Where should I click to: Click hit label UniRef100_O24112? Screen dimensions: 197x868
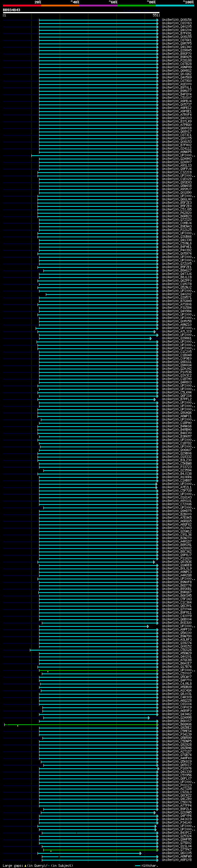(176, 148)
